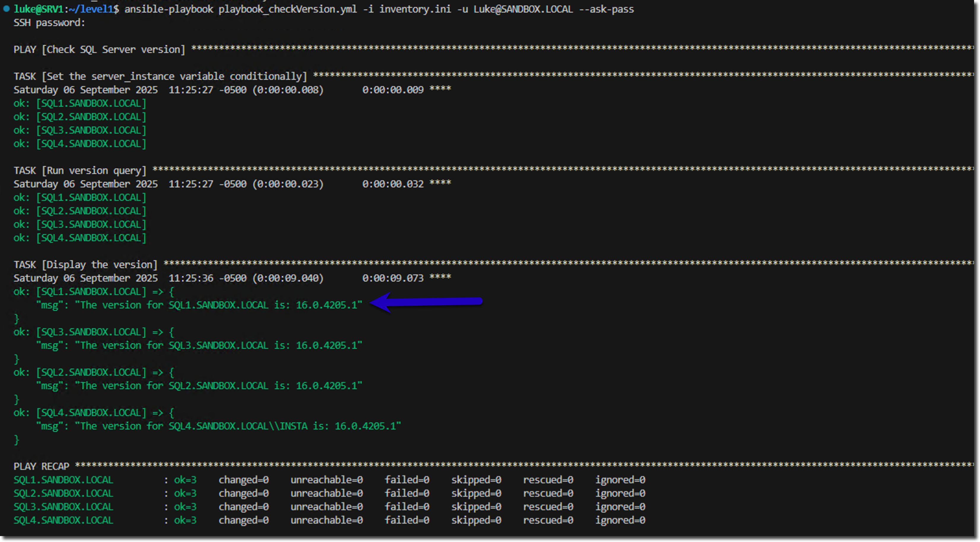
Task: Click failed=0 in SQL4 recap row
Action: point(407,520)
